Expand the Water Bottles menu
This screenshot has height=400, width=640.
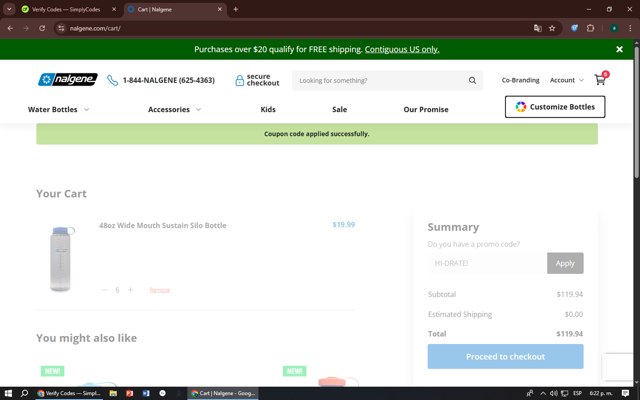tap(58, 109)
